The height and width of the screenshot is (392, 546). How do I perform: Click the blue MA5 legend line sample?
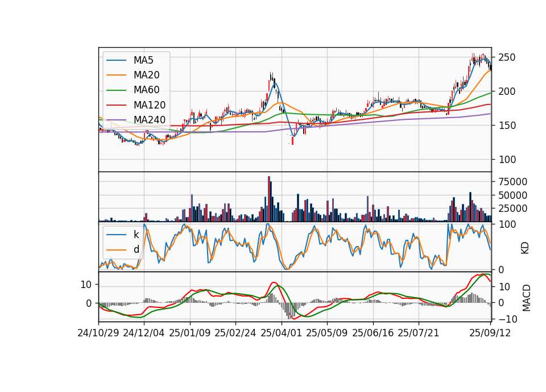116,61
